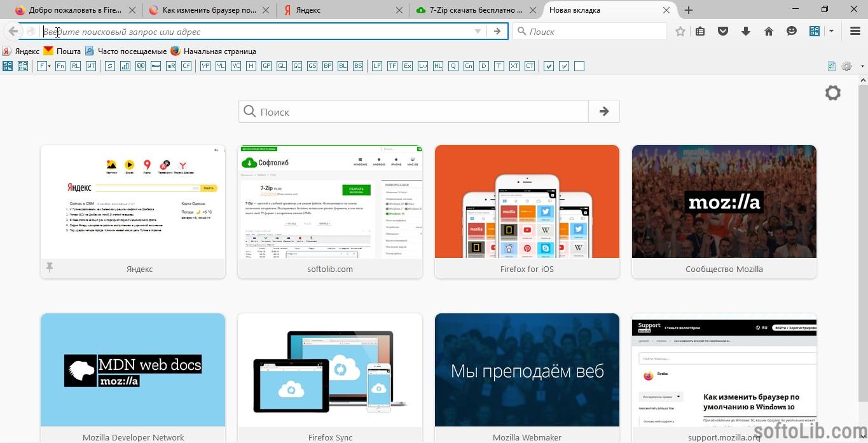The image size is (868, 443).
Task: Open Начальная страница bookmark
Action: pos(214,51)
